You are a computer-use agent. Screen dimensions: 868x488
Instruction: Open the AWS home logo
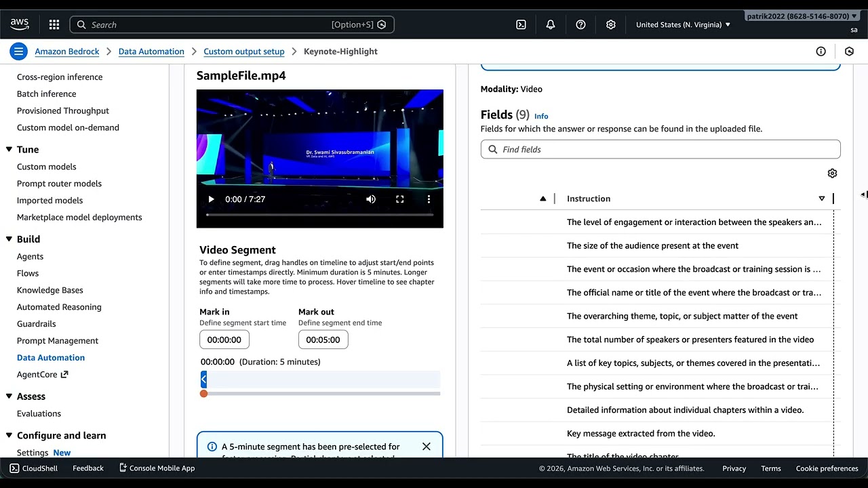(20, 24)
